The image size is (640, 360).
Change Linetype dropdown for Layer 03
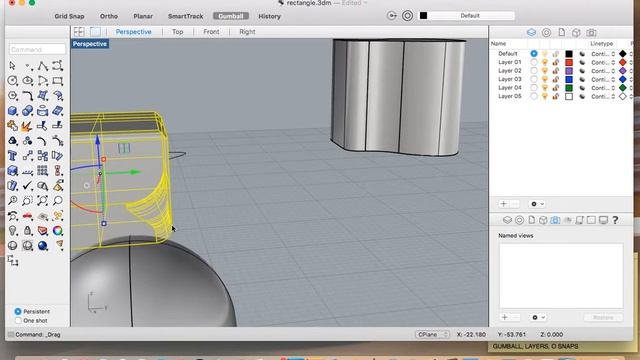tap(603, 79)
